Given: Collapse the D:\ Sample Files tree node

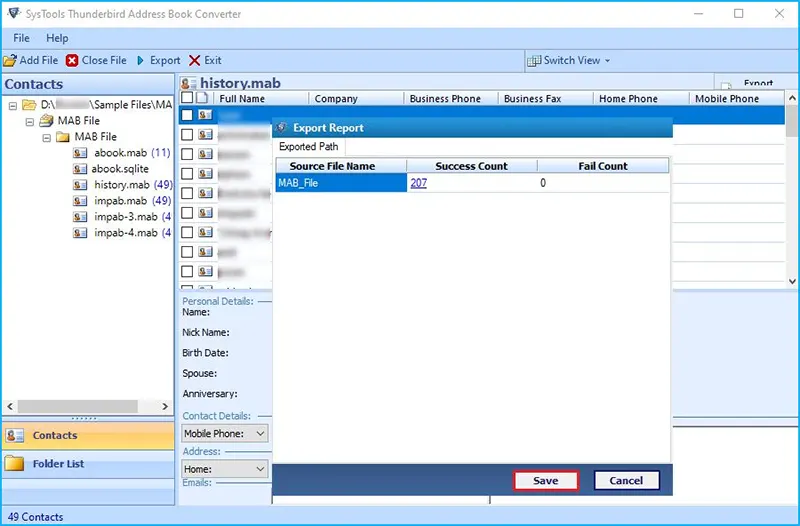Looking at the screenshot, I should (x=13, y=106).
